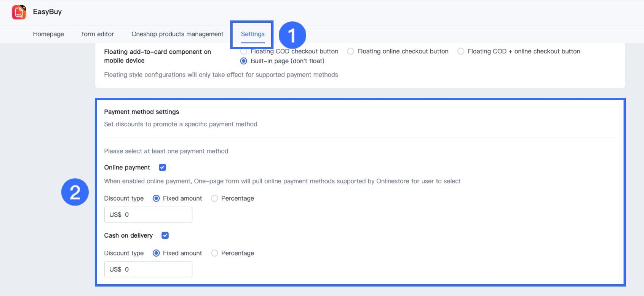Screen dimensions: 644x296
Task: Select Floating online checkout button radio
Action: [351, 52]
